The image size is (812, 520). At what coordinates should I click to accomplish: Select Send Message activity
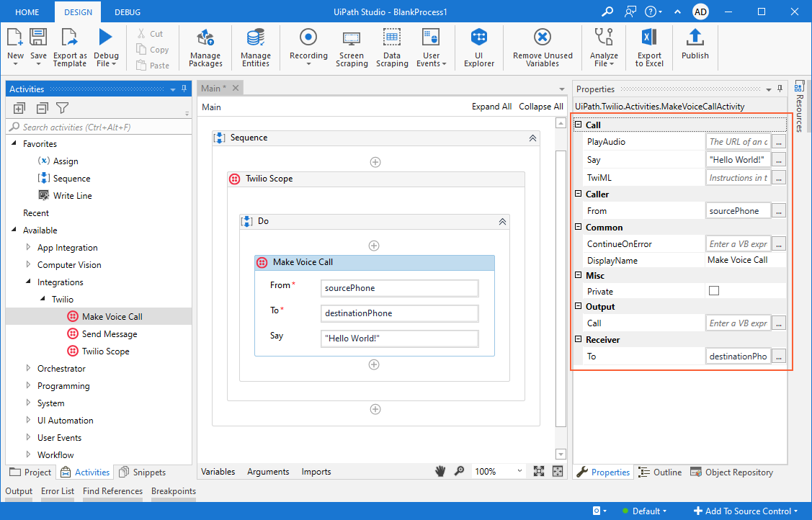[x=102, y=333]
